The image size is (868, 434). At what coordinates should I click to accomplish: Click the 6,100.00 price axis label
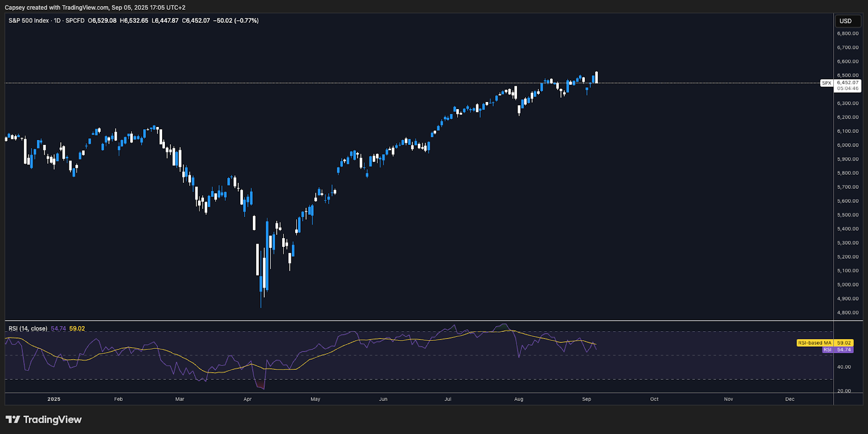point(847,131)
